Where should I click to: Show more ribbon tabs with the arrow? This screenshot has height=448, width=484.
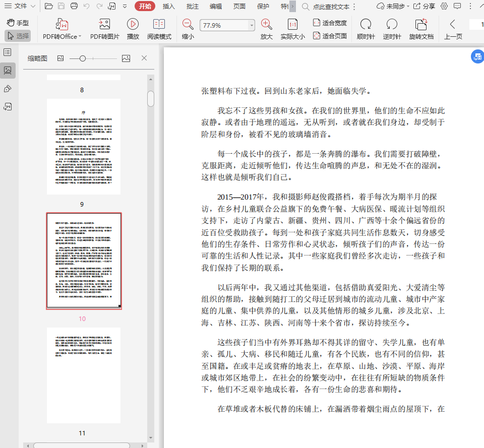point(292,6)
